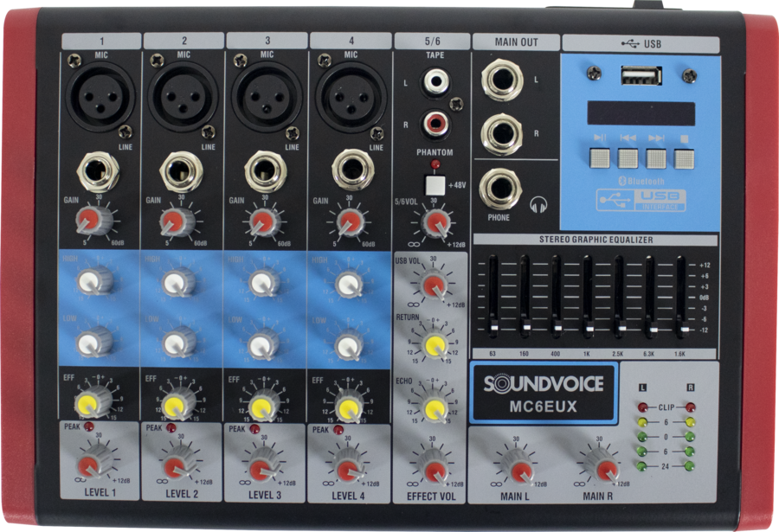
Task: Click the MAIN R knob
Action: click(x=605, y=468)
